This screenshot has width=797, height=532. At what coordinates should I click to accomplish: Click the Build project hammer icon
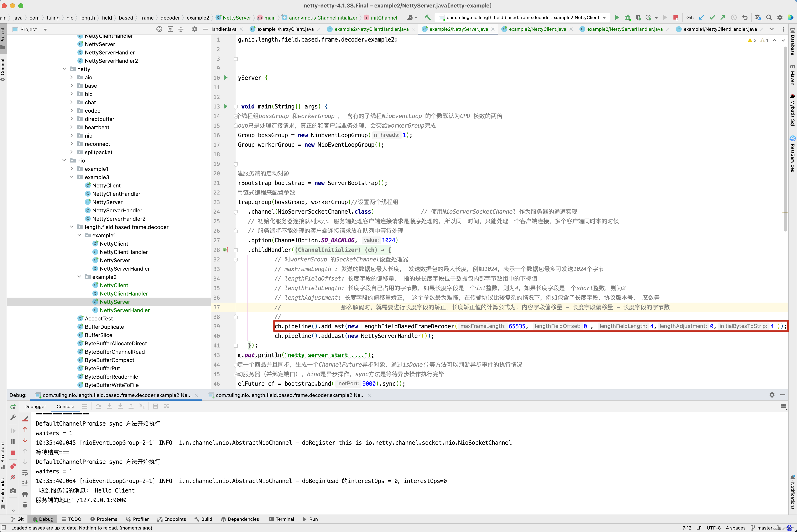[428, 18]
